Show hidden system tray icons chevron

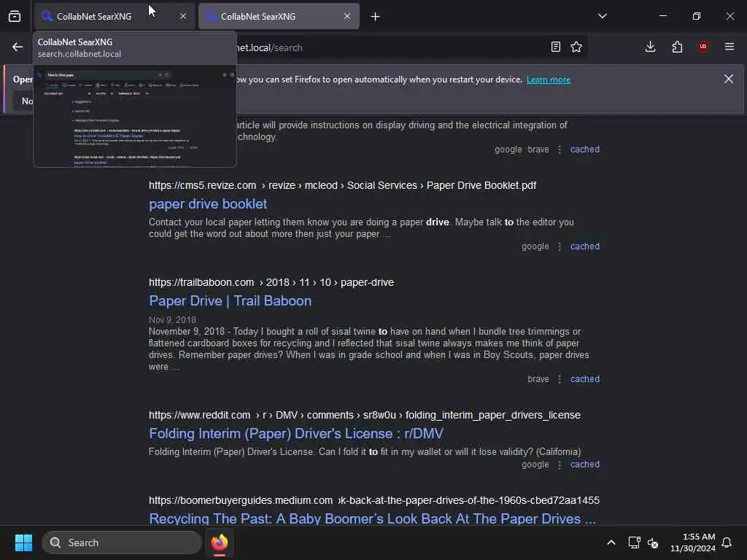(611, 542)
